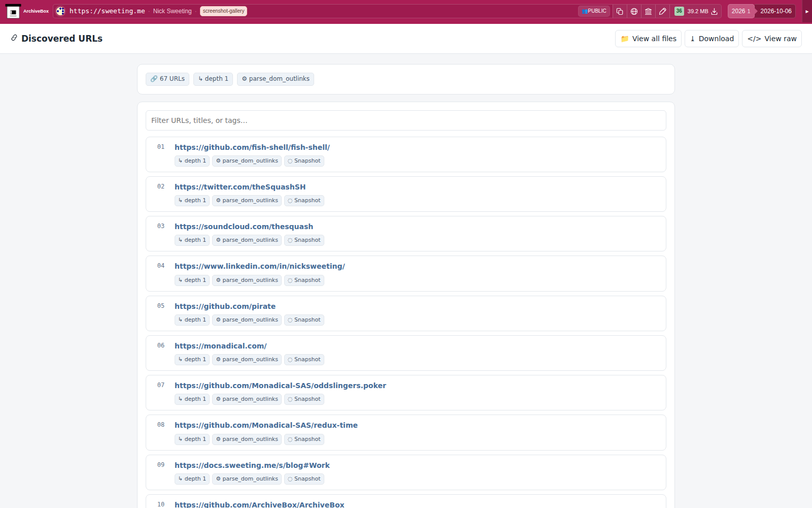
Task: Click the Nick Sweeting title text
Action: (x=172, y=11)
